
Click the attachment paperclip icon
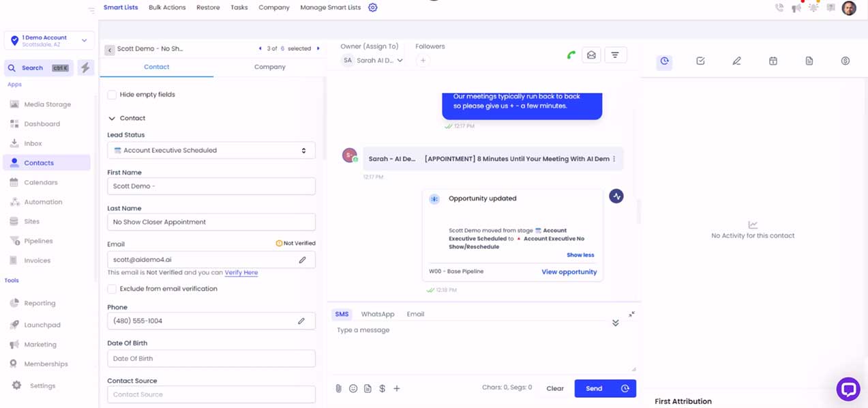338,388
